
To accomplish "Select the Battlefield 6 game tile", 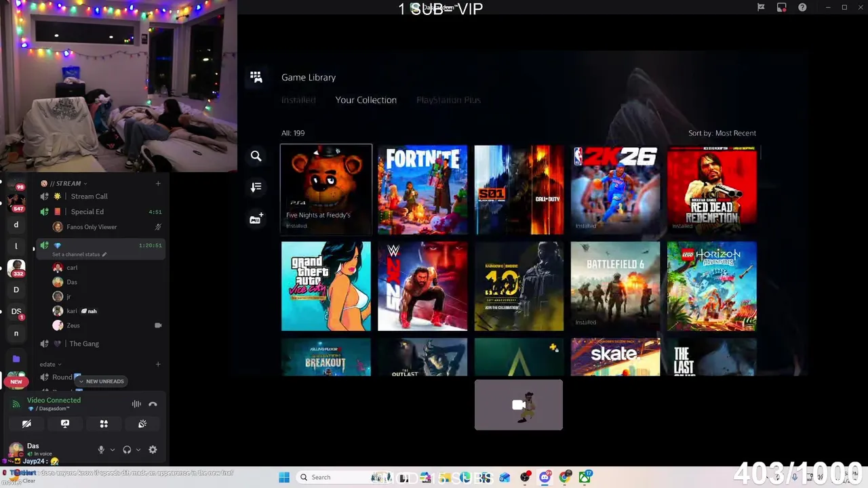I will pos(615,286).
